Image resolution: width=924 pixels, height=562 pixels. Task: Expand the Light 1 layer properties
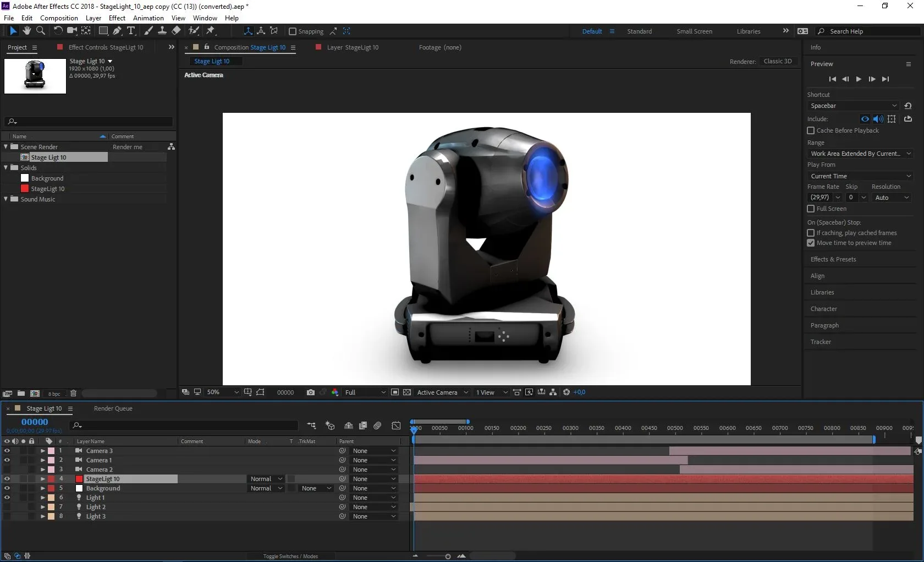[x=43, y=498]
